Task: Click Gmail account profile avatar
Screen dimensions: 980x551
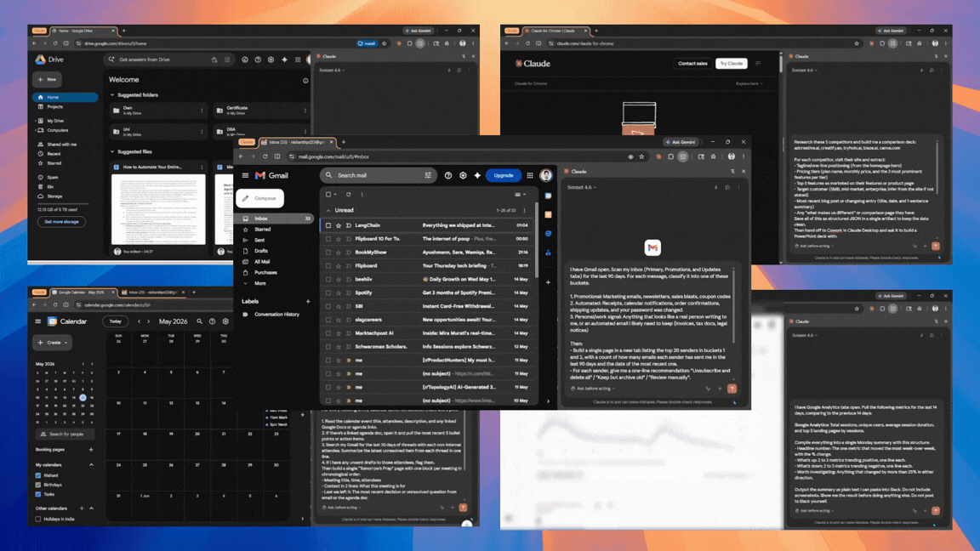Action: 545,175
